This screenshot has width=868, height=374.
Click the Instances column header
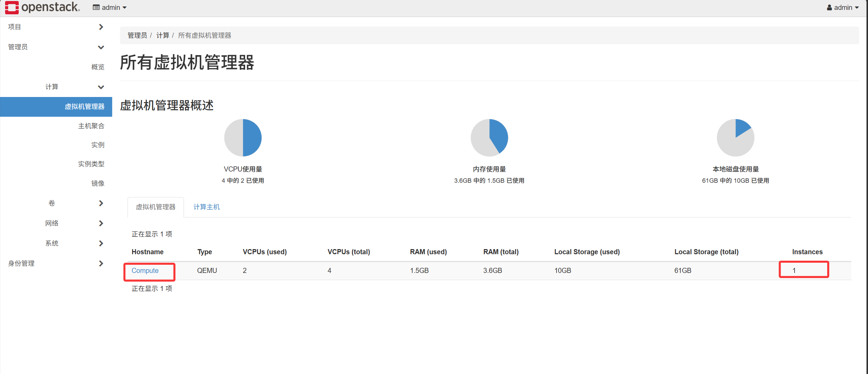[x=807, y=252]
